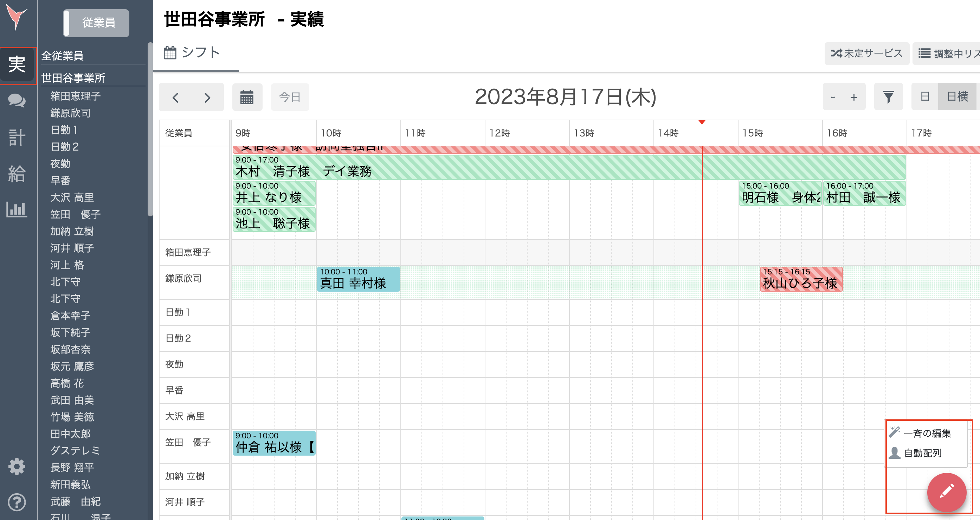Click the 今日 button to jump today

pyautogui.click(x=290, y=97)
